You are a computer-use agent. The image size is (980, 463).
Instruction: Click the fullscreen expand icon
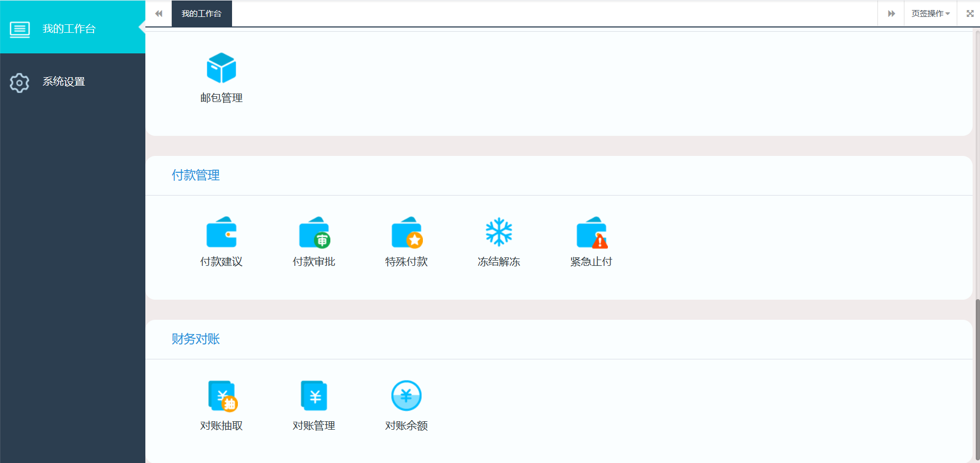[970, 14]
